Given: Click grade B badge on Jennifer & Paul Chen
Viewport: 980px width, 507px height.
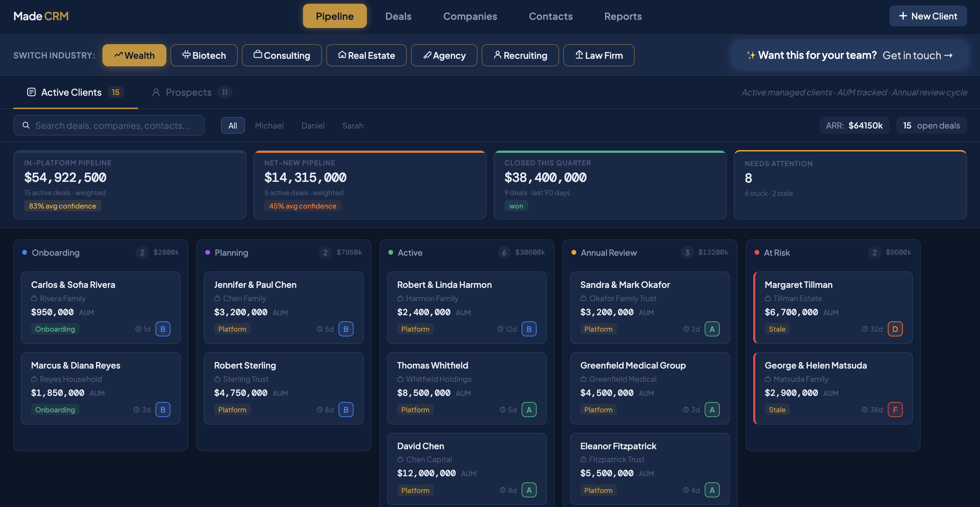Looking at the screenshot, I should tap(346, 329).
